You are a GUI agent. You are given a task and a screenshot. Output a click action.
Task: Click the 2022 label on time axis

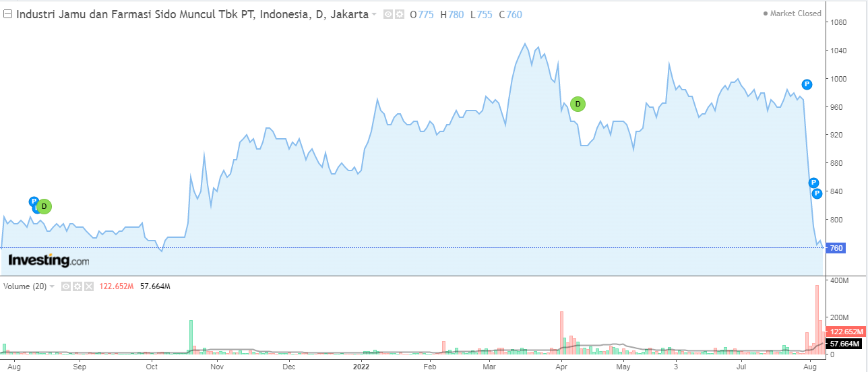pos(363,367)
